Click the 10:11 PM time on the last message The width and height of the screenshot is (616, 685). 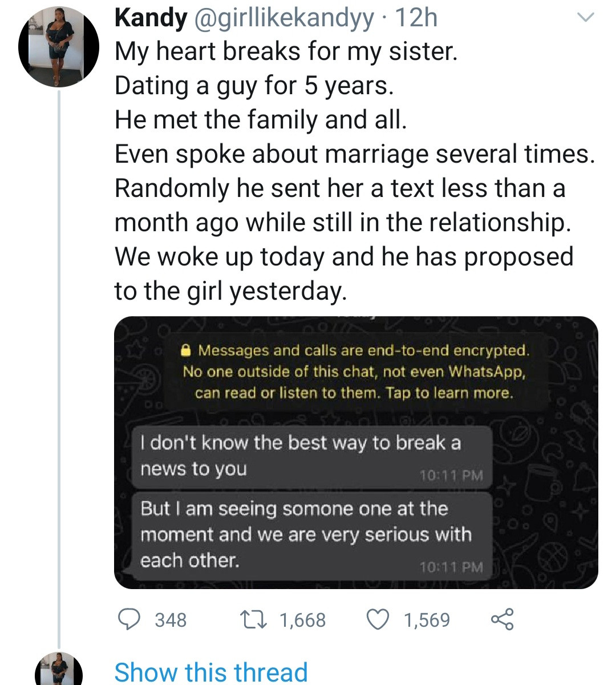(x=451, y=567)
